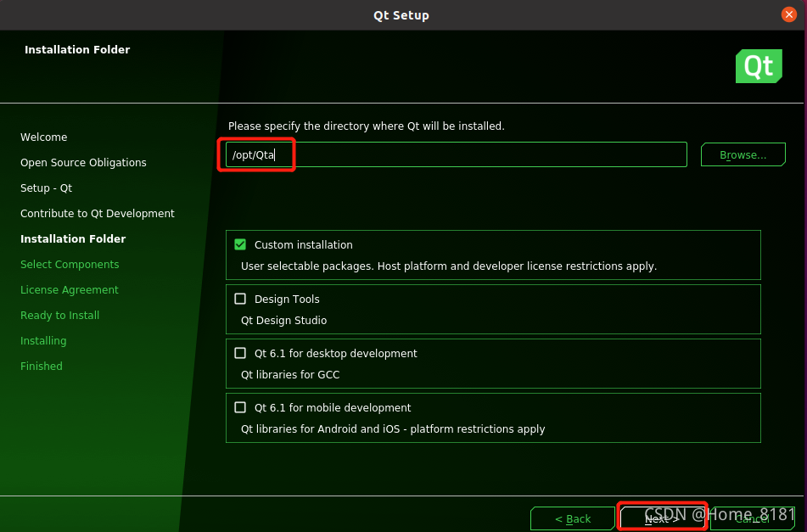
Task: Click 'User selectable packages' description text
Action: tap(449, 266)
